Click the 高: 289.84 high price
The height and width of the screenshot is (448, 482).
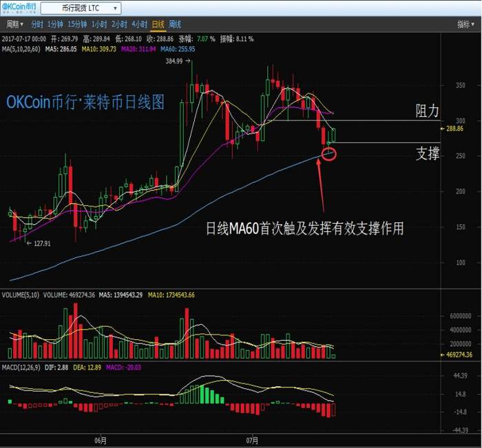(96, 39)
